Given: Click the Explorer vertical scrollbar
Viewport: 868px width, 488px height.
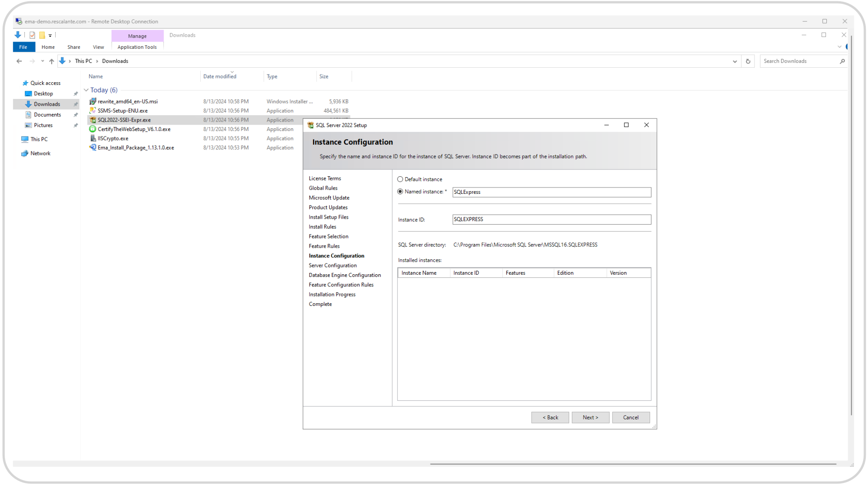Looking at the screenshot, I should 851,226.
